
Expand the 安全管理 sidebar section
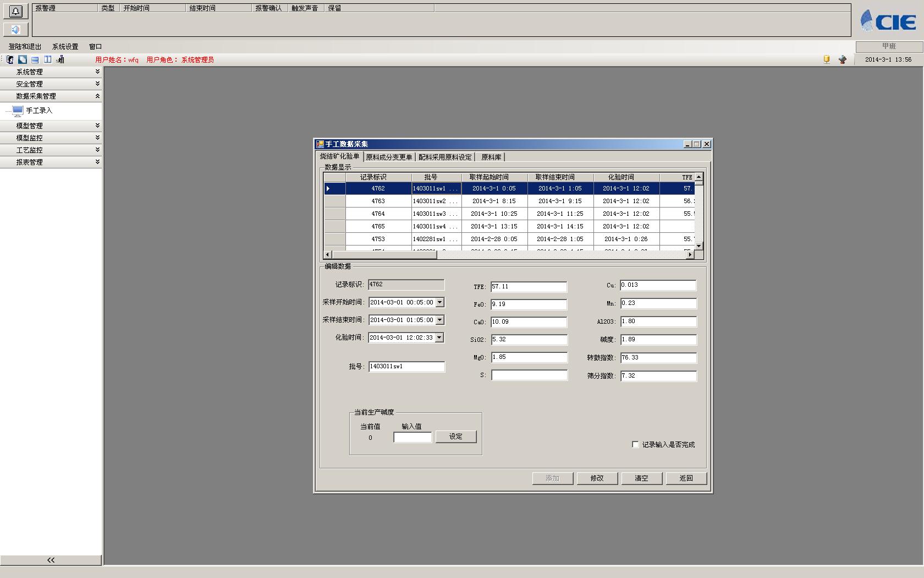click(x=51, y=84)
